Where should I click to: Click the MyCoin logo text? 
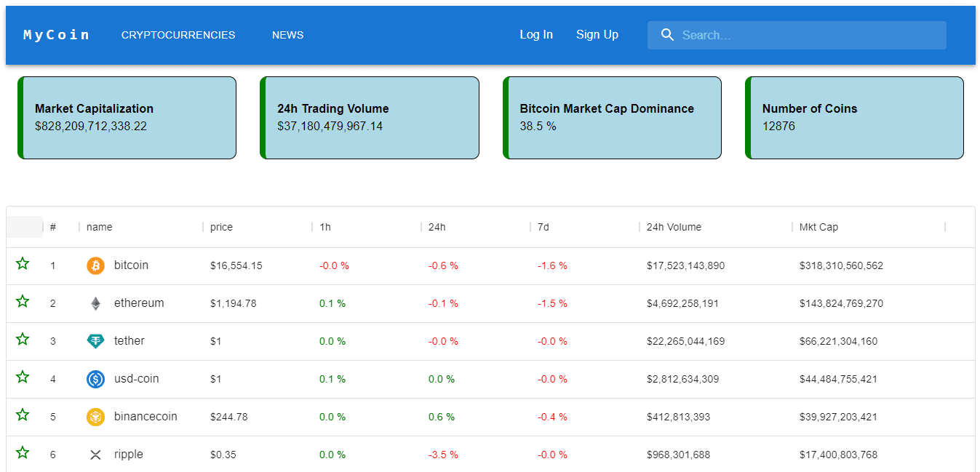tap(57, 35)
